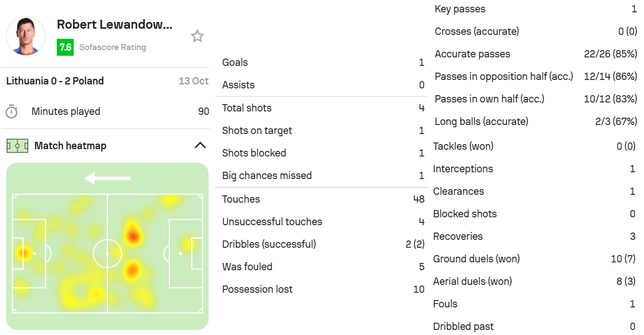Click the Match heatmap label
644x335 pixels.
(x=70, y=146)
